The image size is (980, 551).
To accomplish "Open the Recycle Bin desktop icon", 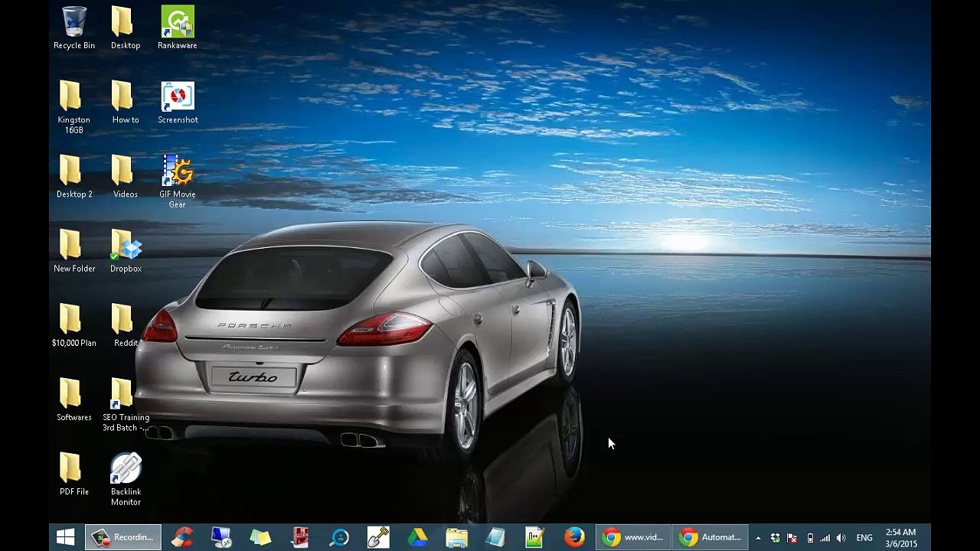I will (x=74, y=28).
